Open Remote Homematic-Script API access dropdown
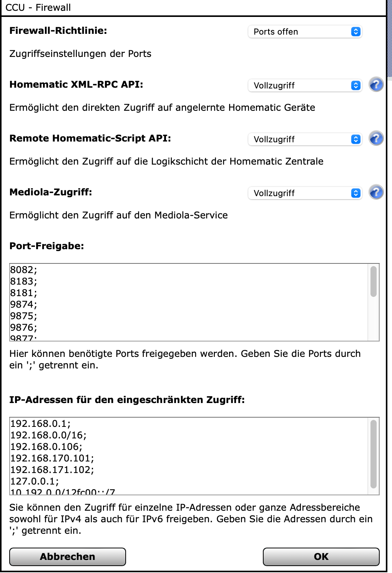The height and width of the screenshot is (573, 392). [x=305, y=139]
